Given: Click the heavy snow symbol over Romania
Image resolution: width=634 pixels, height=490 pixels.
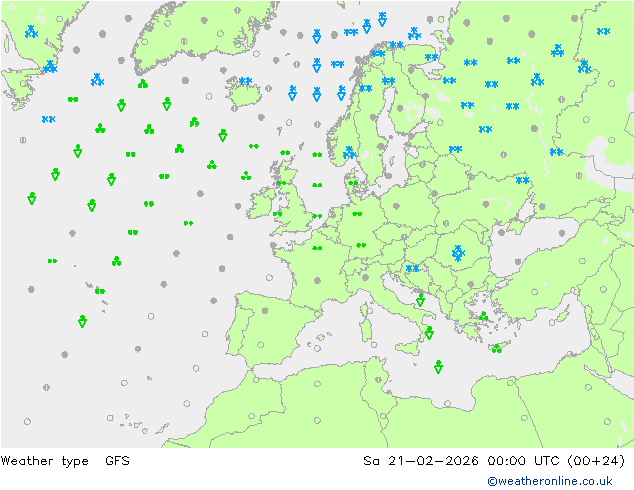Looking at the screenshot, I should (x=458, y=253).
